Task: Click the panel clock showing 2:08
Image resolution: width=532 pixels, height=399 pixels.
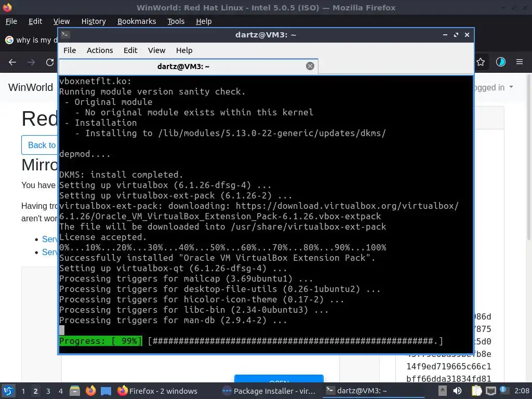Action: pos(522,391)
